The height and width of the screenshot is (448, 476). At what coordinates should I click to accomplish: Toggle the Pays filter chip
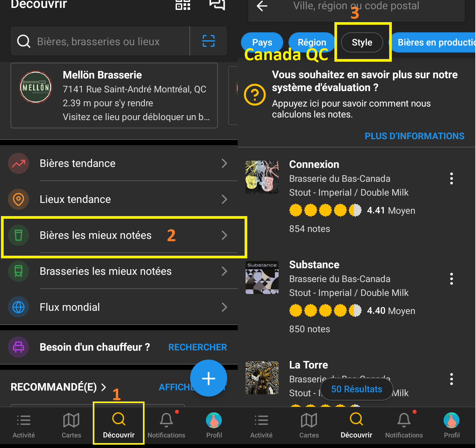point(262,42)
